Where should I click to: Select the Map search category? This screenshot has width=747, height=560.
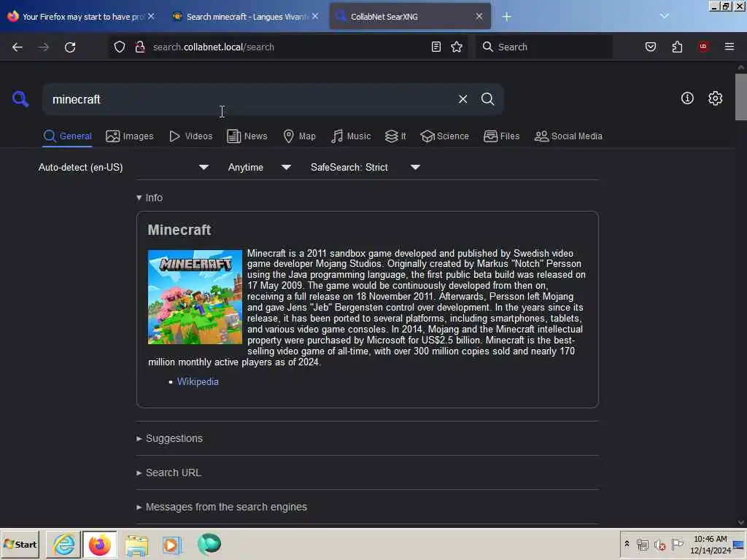[x=299, y=136]
